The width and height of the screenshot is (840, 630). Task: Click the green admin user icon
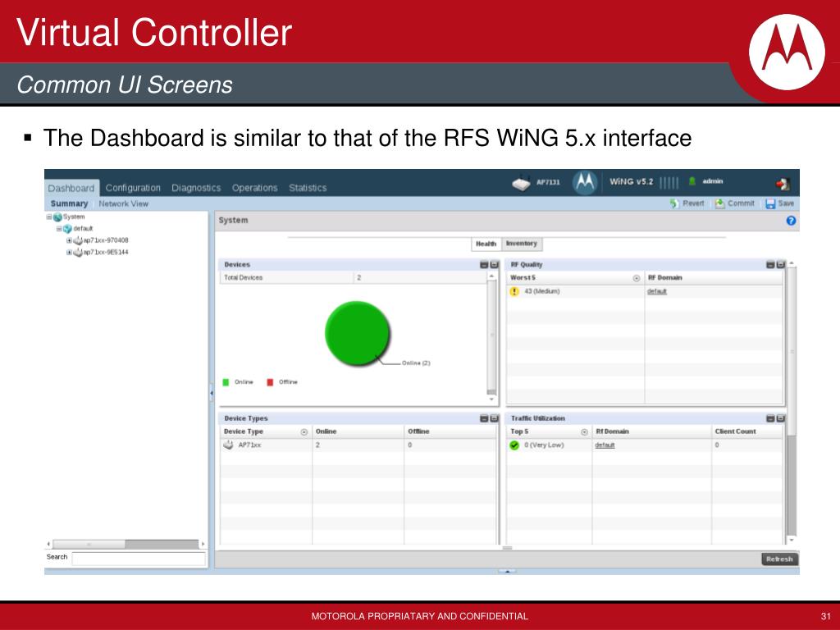(x=692, y=181)
